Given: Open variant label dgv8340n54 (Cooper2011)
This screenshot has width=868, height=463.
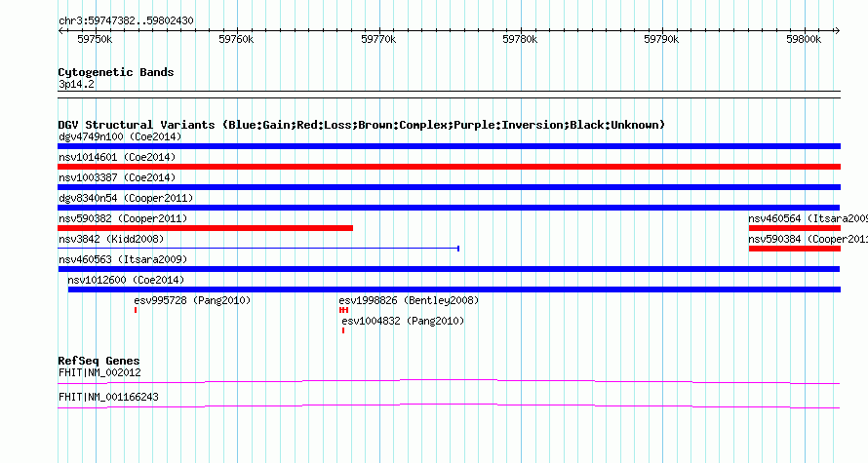Looking at the screenshot, I should point(126,198).
